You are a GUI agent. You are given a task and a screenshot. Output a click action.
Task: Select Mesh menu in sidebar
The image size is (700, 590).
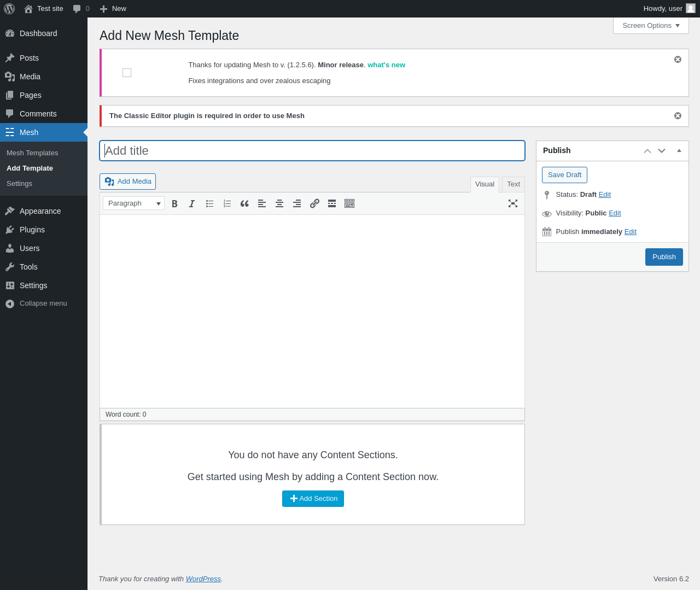[44, 132]
